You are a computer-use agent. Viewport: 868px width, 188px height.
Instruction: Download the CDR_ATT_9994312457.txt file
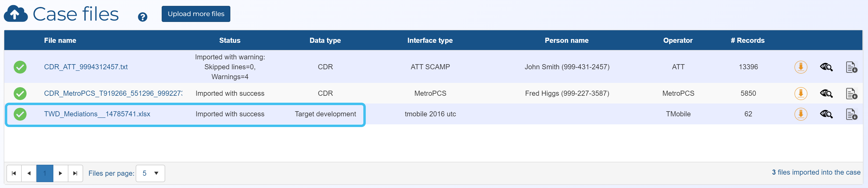point(801,67)
